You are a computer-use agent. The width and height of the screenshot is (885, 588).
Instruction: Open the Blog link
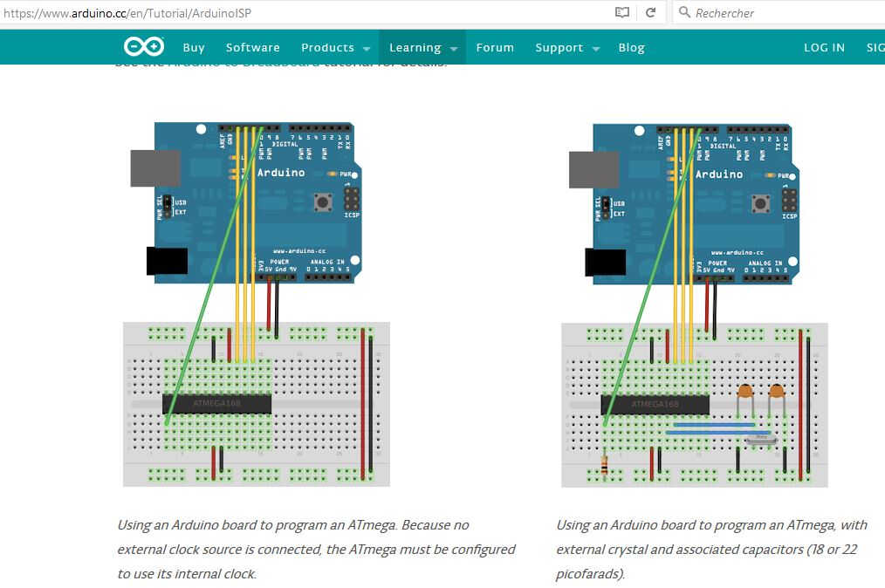pyautogui.click(x=631, y=47)
